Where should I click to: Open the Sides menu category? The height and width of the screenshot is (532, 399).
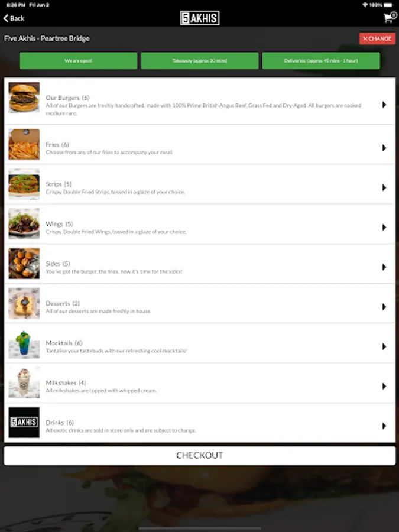click(x=200, y=264)
